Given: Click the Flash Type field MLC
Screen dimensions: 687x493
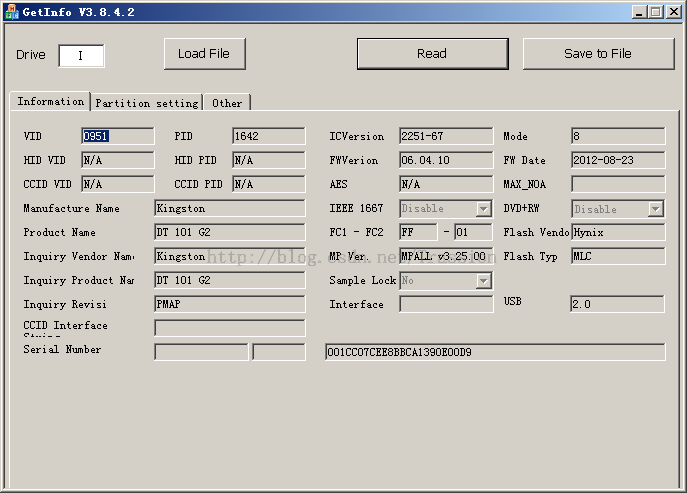Looking at the screenshot, I should pyautogui.click(x=618, y=256).
